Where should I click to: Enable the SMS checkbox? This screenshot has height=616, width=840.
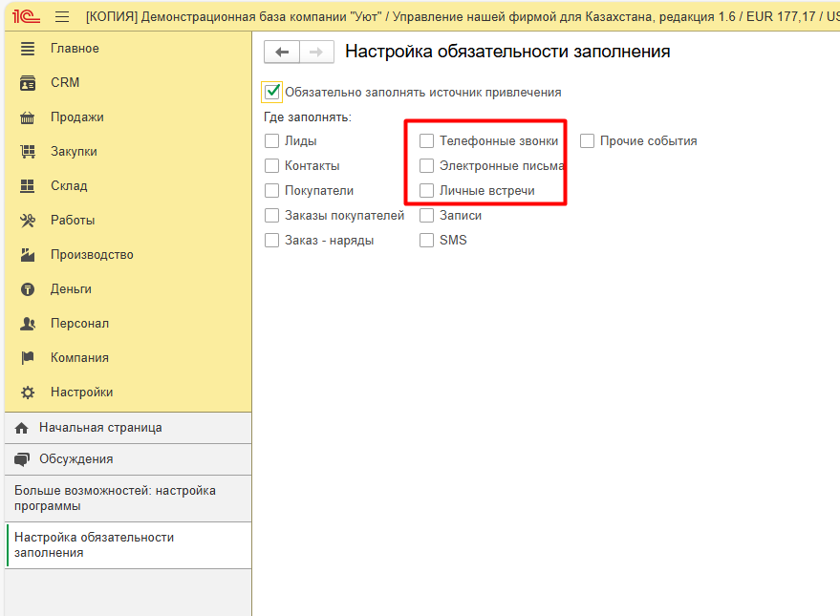(427, 241)
